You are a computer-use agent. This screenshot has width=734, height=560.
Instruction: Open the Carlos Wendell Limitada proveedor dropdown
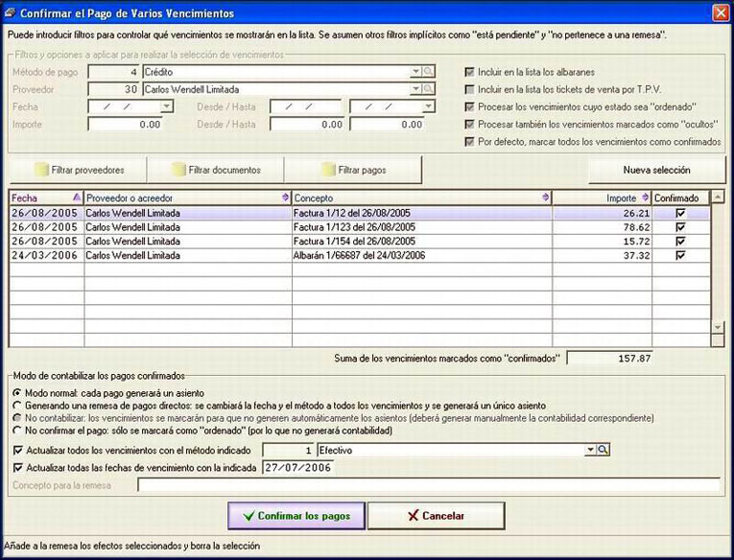pos(415,89)
